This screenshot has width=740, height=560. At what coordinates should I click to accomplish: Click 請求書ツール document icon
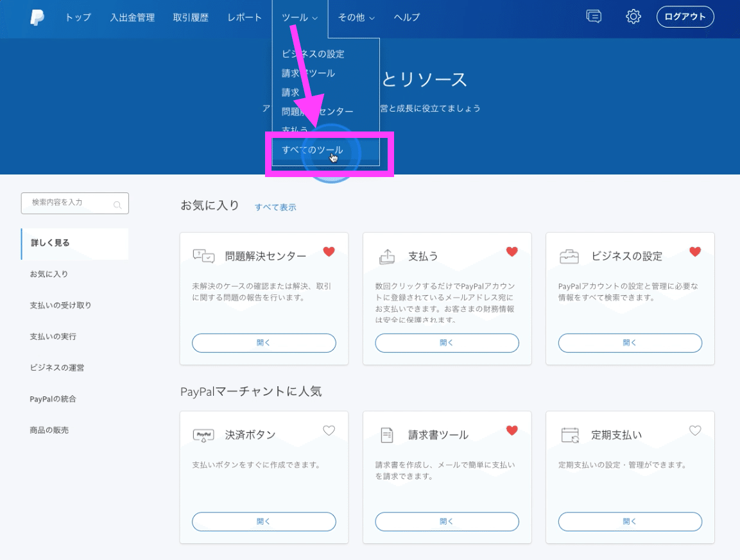[387, 435]
